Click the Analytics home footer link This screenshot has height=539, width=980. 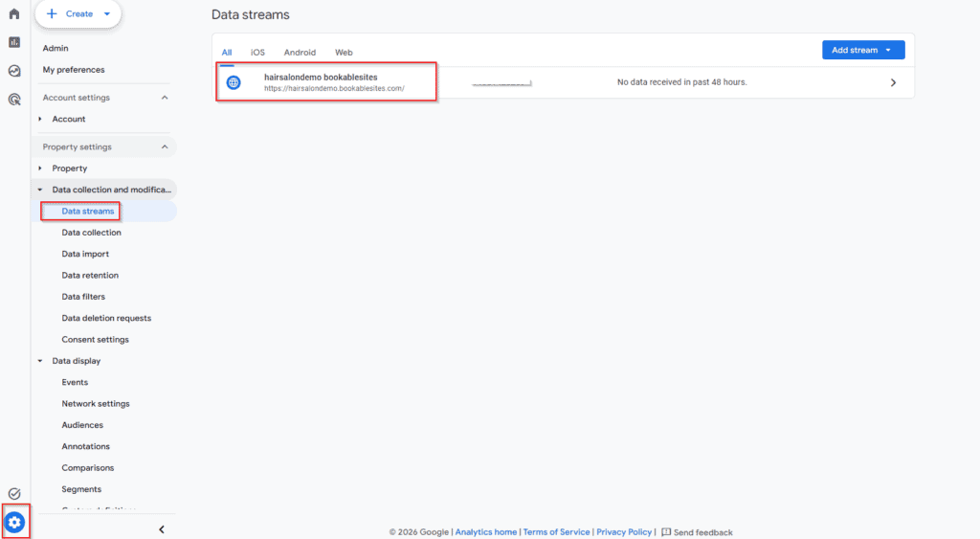pyautogui.click(x=485, y=532)
